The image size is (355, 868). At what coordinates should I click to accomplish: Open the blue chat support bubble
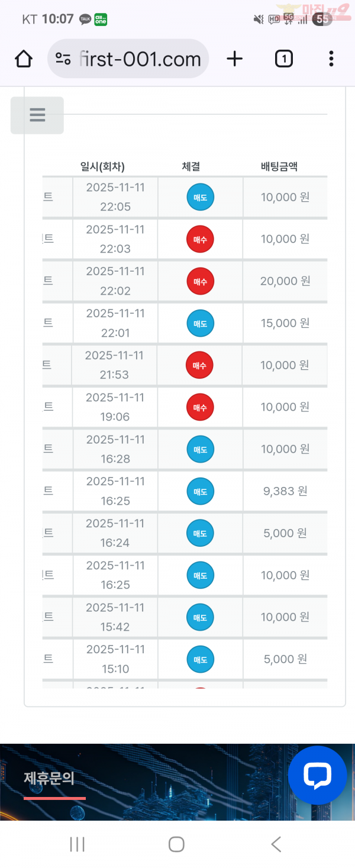point(317,775)
